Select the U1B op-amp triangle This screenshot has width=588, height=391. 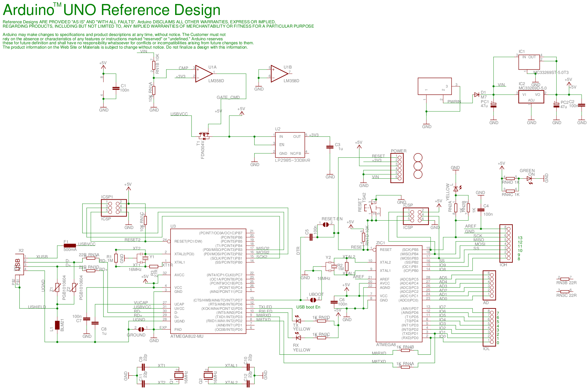(279, 74)
